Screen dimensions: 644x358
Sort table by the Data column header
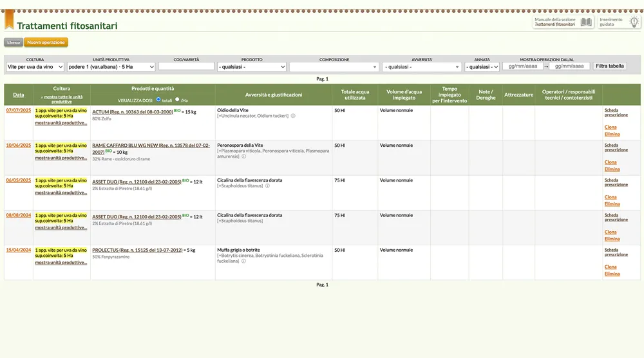(19, 95)
